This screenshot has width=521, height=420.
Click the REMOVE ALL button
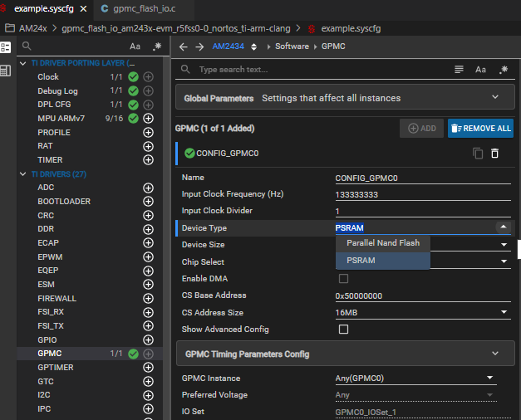480,128
